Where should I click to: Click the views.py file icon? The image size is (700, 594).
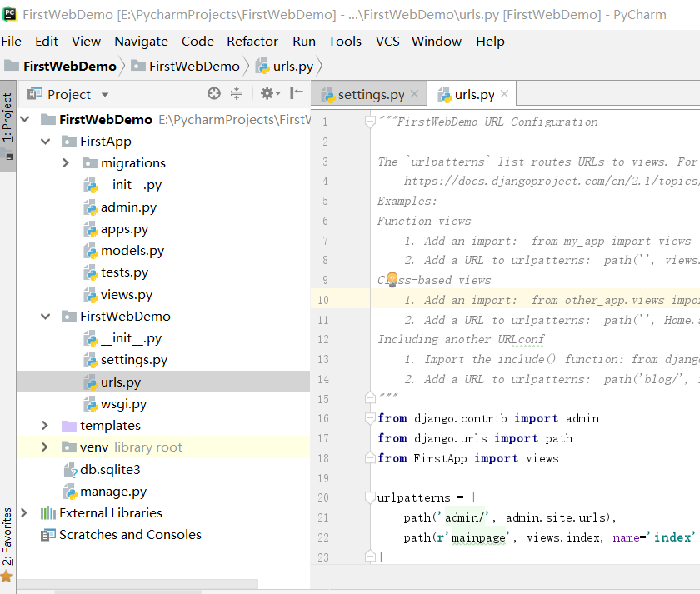[x=91, y=295]
